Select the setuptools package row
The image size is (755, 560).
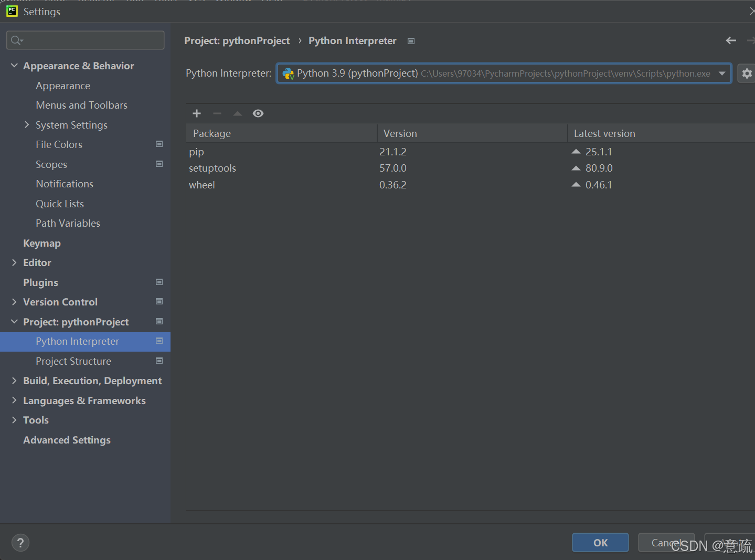pos(471,168)
